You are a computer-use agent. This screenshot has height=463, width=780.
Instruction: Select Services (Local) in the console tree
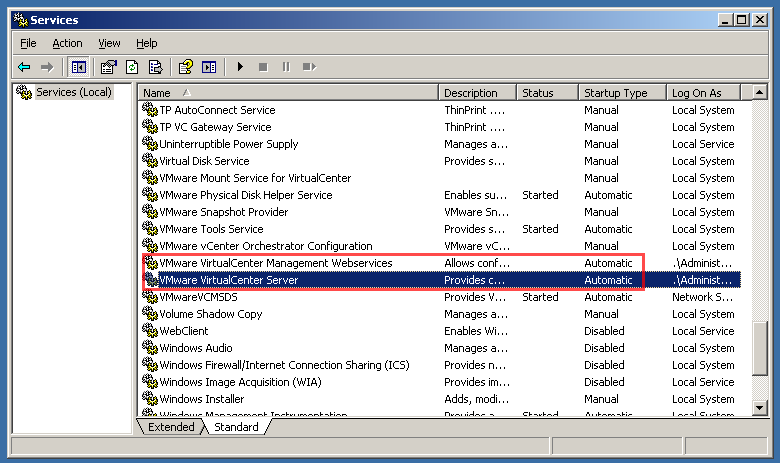pyautogui.click(x=74, y=92)
